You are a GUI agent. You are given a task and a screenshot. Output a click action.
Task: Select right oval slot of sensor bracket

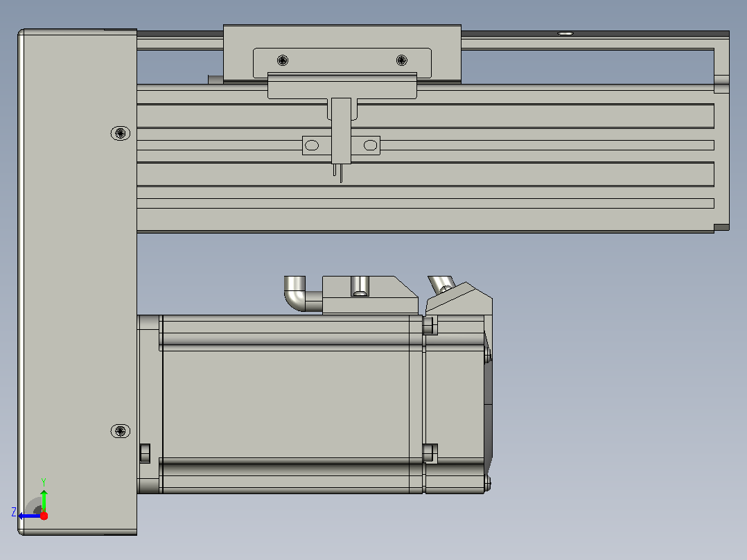click(x=370, y=146)
